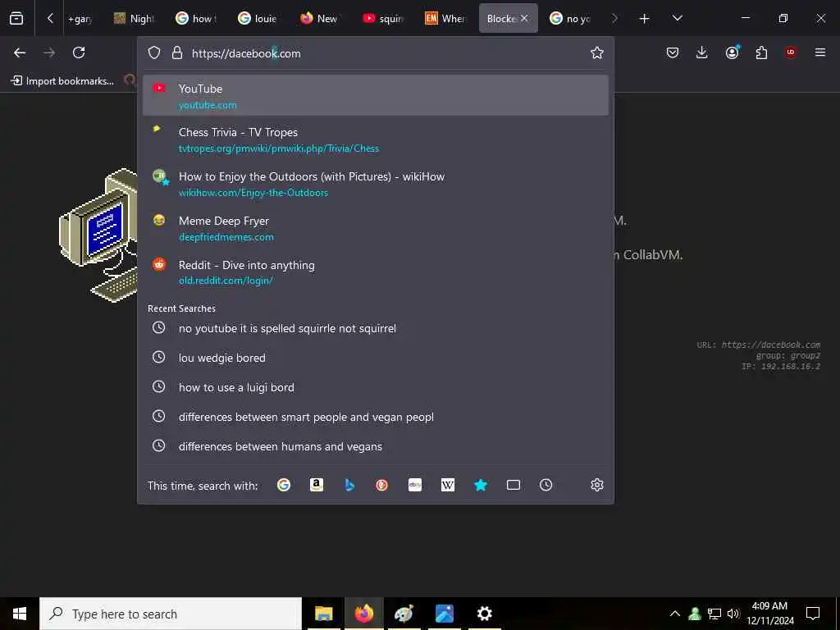Expand the list all tabs dropdown

(677, 18)
